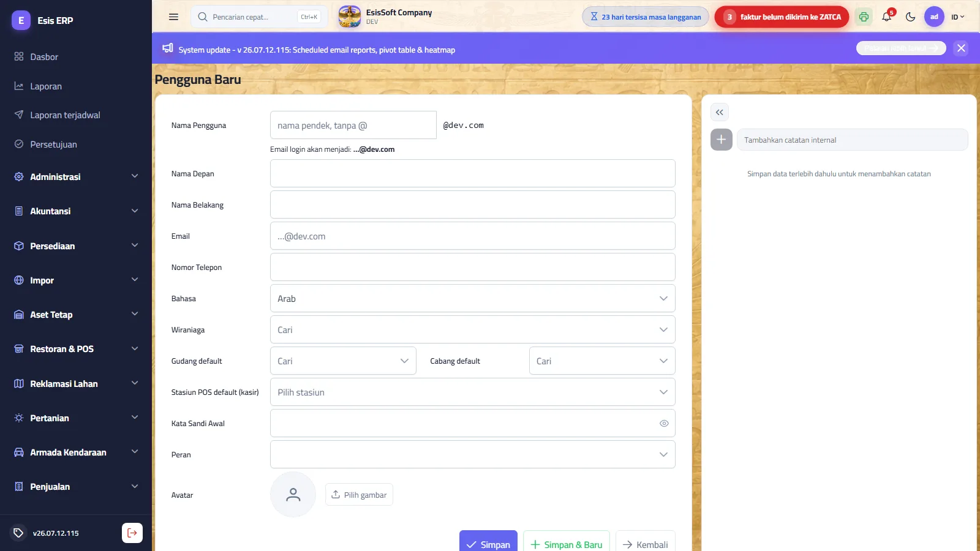Open the Peran role dropdown
Image resolution: width=980 pixels, height=551 pixels.
(x=473, y=455)
